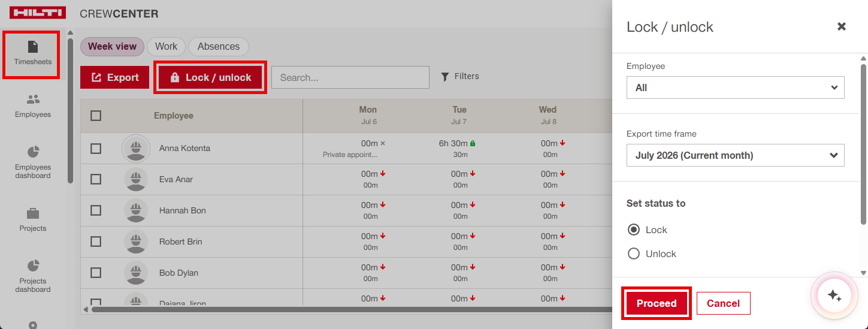Click Hannah Bon's avatar icon
This screenshot has height=329, width=868.
[x=136, y=210]
